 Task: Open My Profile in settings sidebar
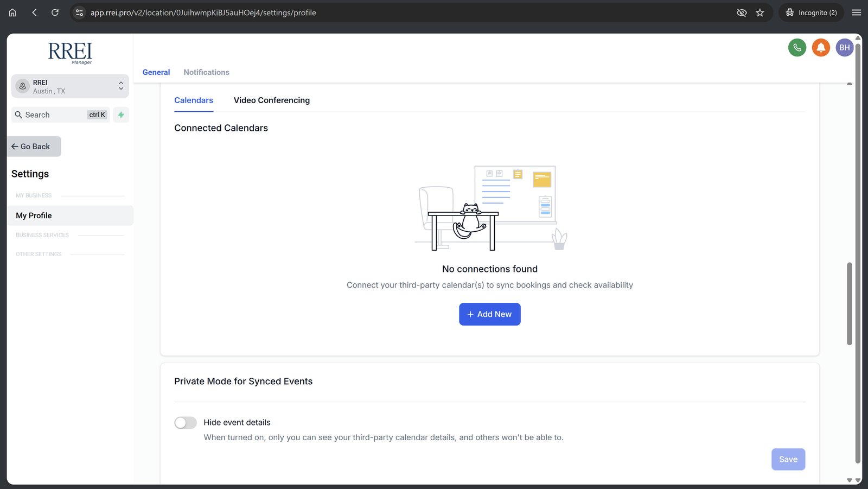pos(70,215)
